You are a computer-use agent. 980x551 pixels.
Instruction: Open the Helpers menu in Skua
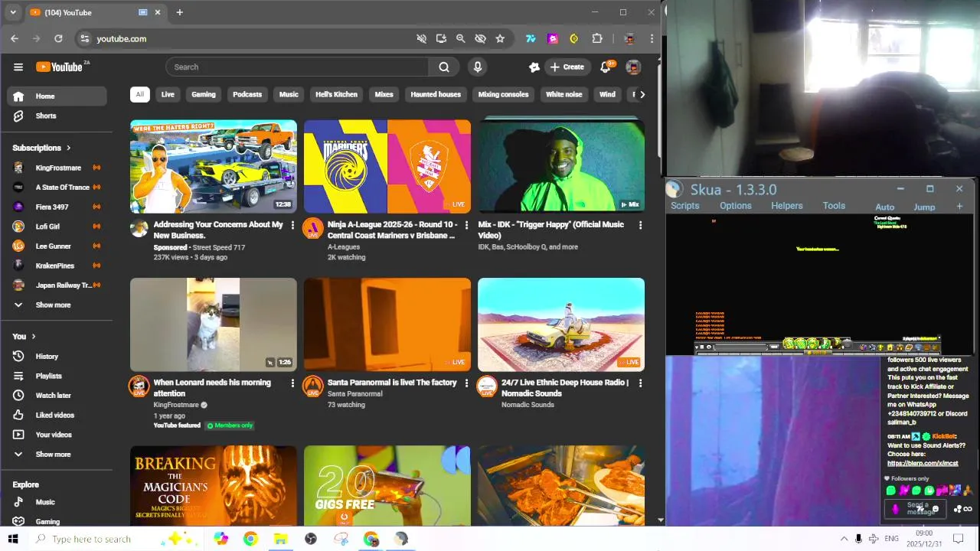coord(786,206)
